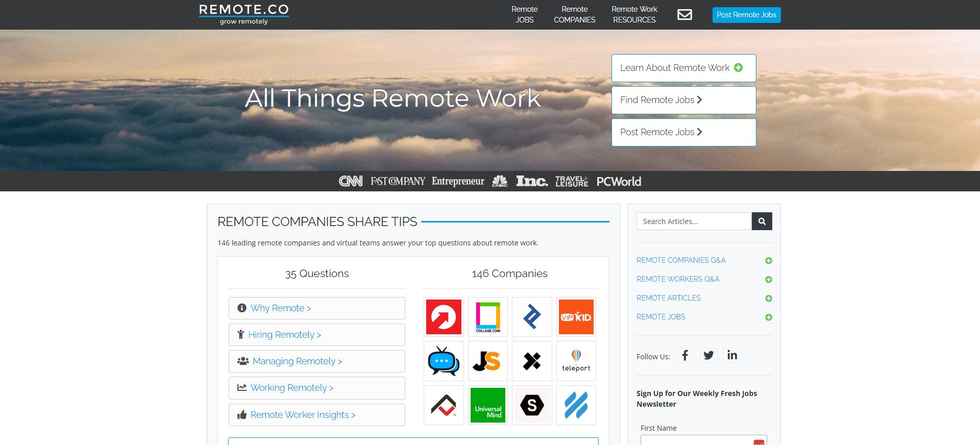The image size is (980, 445).
Task: Expand Learn About Remote Work
Action: pos(684,68)
